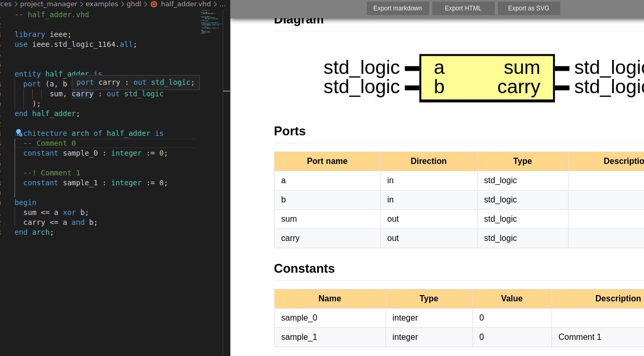Click the 'begin' keyword line
Image resolution: width=644 pixels, height=356 pixels.
(x=25, y=202)
